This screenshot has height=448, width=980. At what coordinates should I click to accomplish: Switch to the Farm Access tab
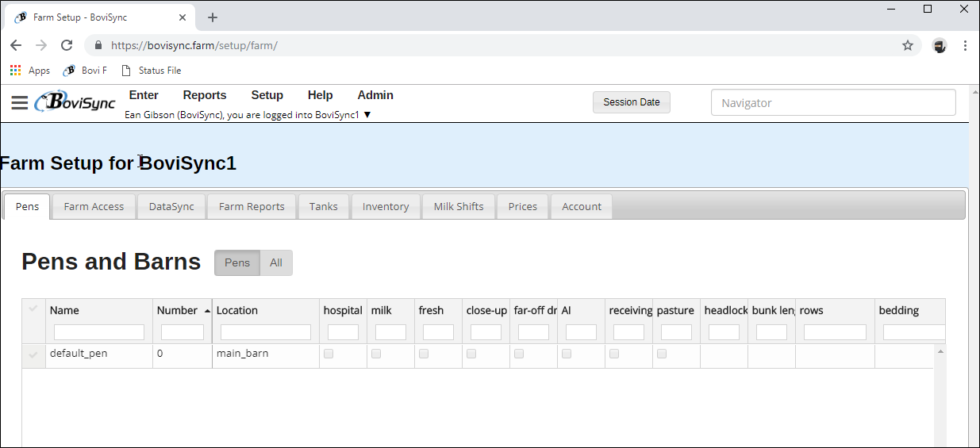pos(94,206)
